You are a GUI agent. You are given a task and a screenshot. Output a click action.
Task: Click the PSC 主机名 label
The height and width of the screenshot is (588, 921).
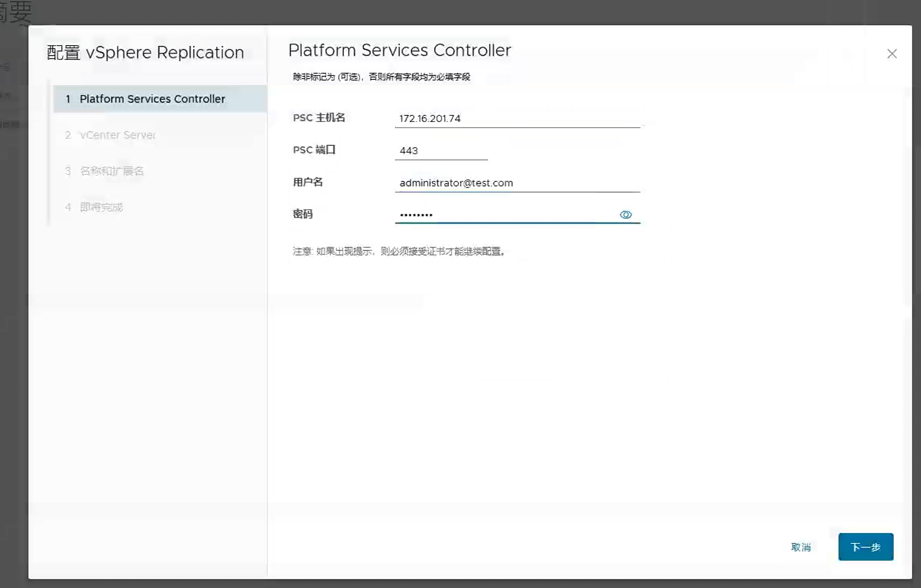319,118
